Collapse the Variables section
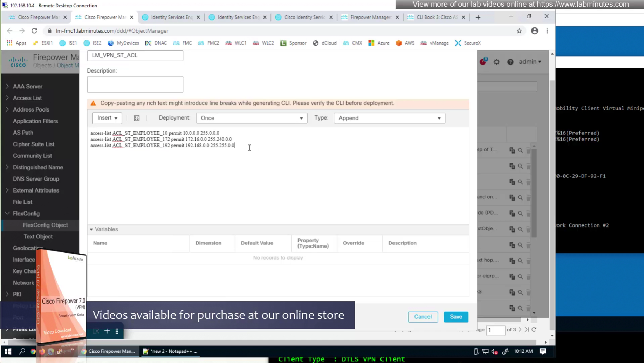This screenshot has width=644, height=363. 91,229
